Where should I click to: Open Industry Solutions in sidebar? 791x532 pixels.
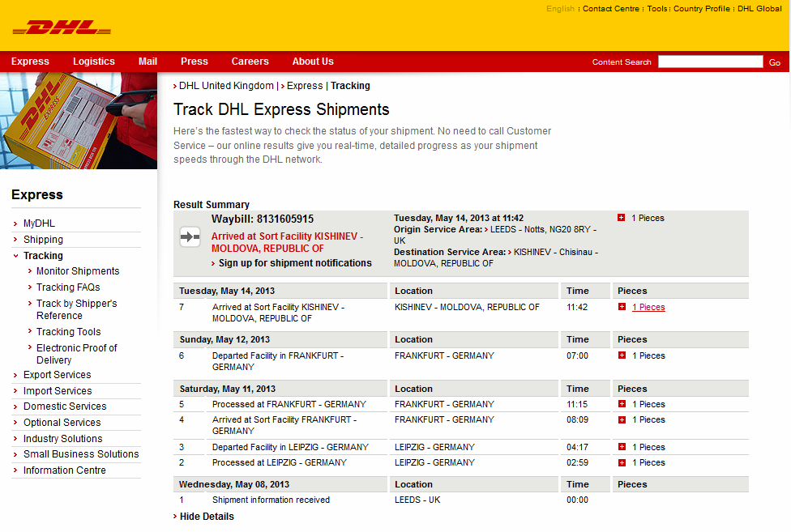click(62, 438)
